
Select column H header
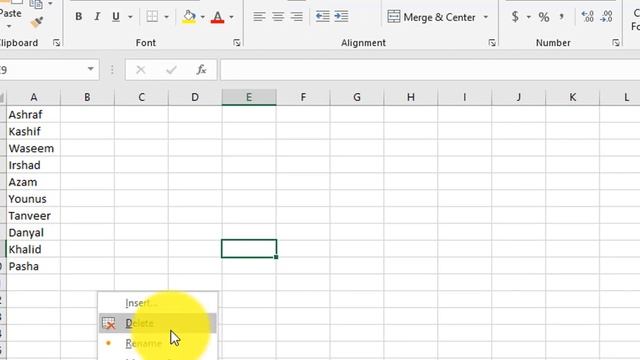(411, 97)
